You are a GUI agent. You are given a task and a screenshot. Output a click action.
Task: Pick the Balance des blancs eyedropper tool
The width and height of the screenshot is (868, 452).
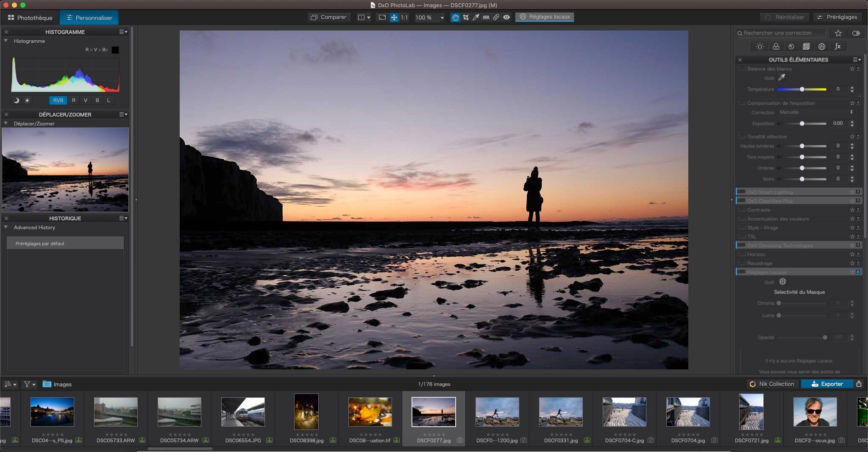[x=782, y=78]
